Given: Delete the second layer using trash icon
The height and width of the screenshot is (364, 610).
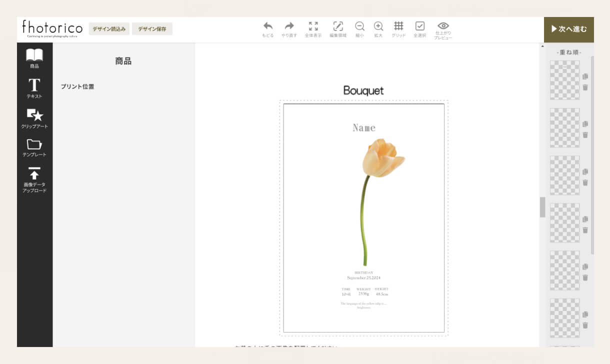Looking at the screenshot, I should coord(585,135).
